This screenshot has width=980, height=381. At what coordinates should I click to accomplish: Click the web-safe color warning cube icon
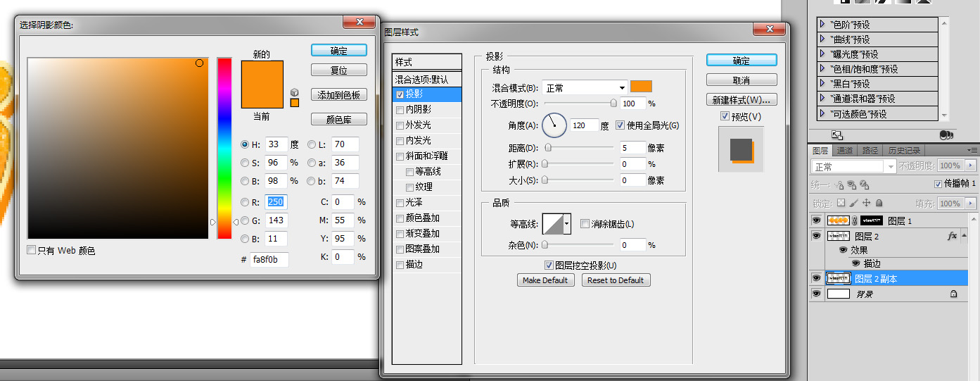tap(294, 92)
